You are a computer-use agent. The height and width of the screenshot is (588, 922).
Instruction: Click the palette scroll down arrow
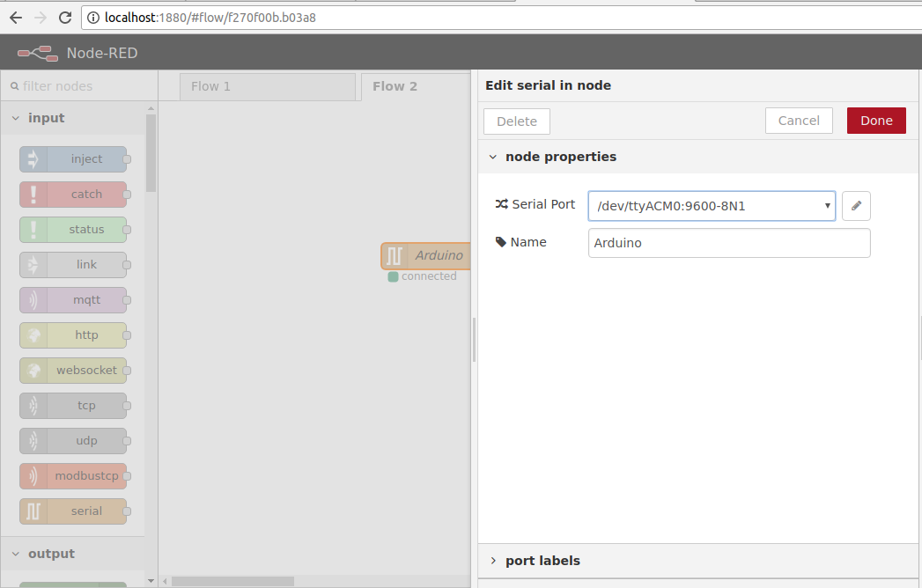pos(151,581)
